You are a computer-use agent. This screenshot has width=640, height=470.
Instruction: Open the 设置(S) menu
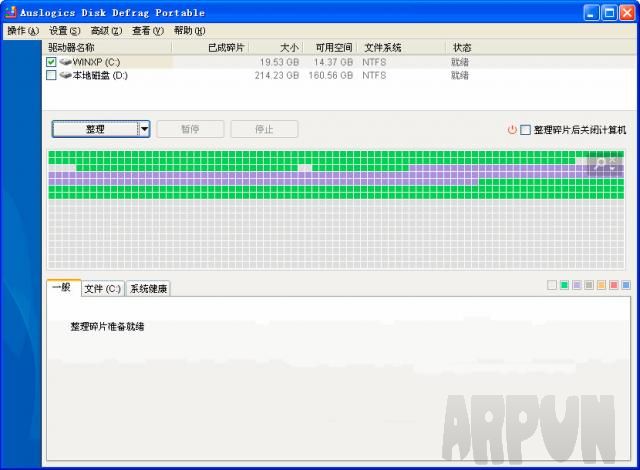tap(64, 31)
